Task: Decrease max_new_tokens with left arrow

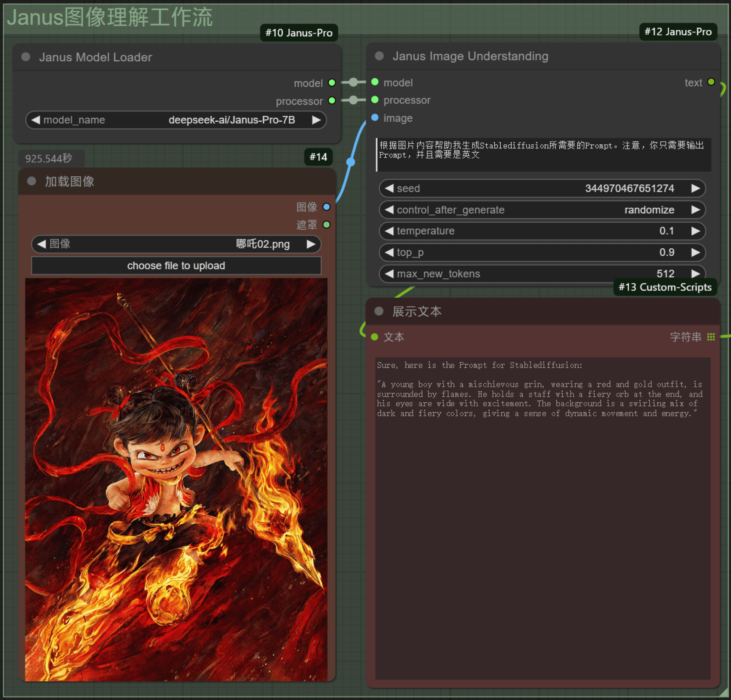Action: [389, 273]
